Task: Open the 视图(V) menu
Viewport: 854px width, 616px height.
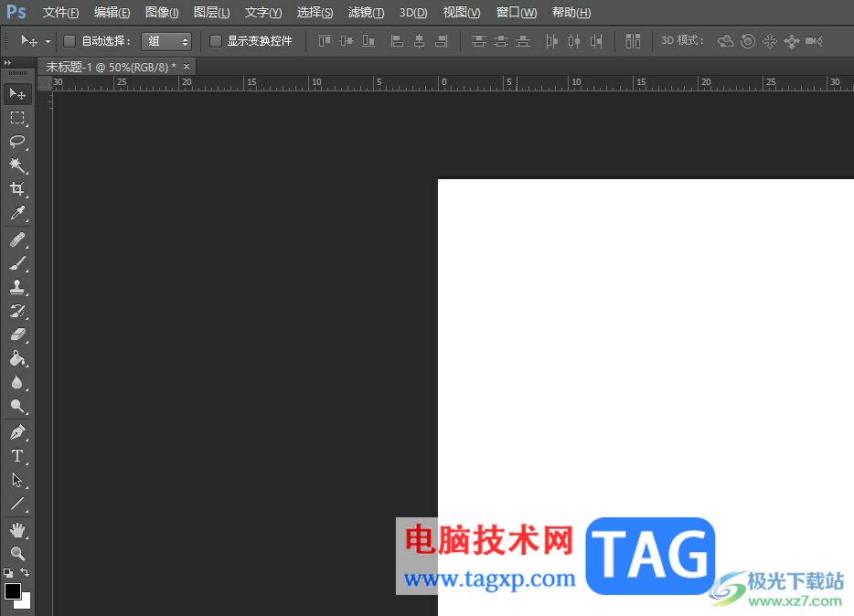Action: (x=462, y=12)
